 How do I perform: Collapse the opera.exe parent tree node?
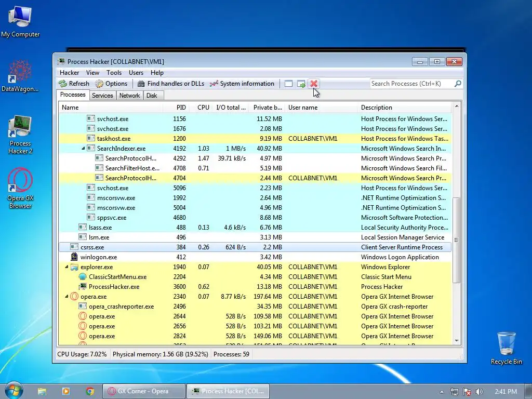pos(66,297)
